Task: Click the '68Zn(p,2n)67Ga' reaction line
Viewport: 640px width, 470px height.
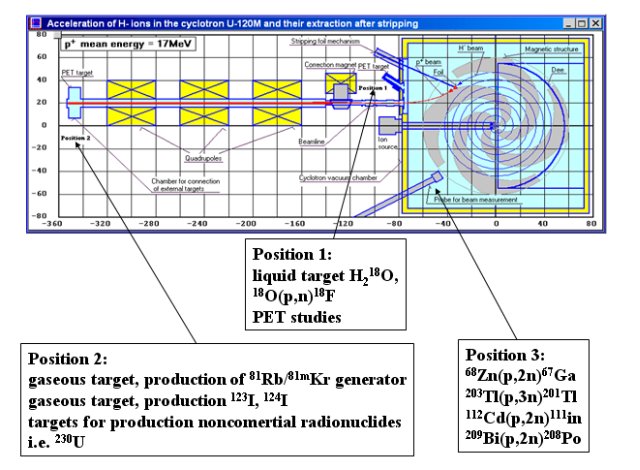Action: (520, 375)
